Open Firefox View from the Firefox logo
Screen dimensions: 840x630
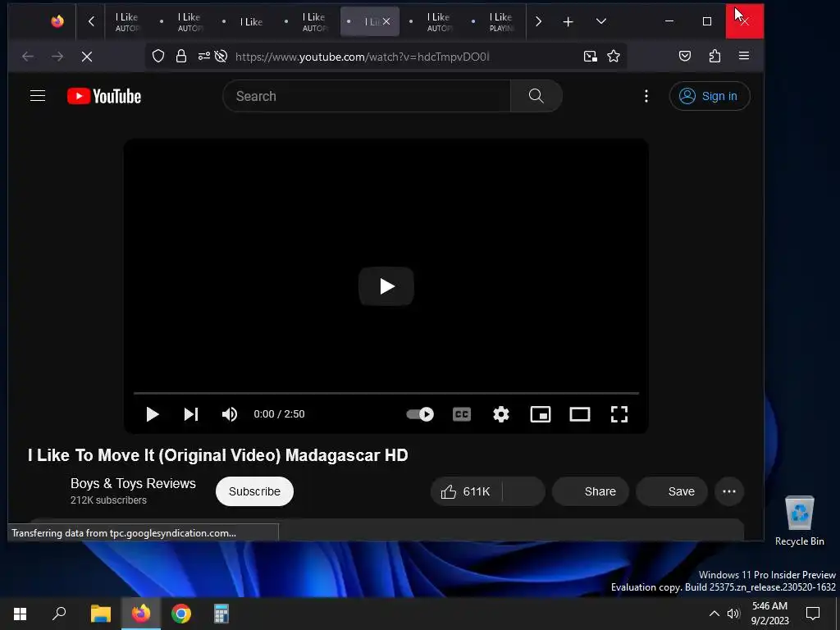[57, 21]
